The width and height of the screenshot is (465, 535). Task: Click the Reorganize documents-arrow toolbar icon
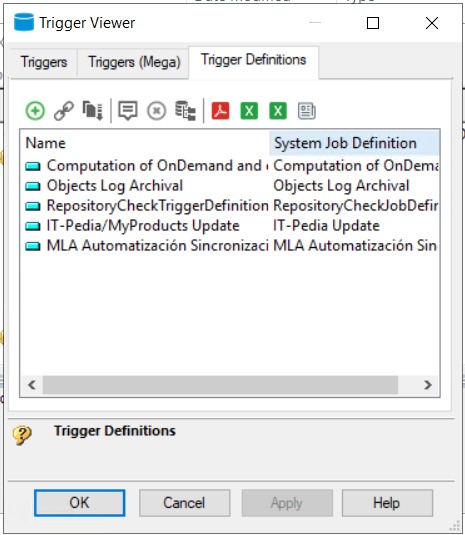[93, 111]
